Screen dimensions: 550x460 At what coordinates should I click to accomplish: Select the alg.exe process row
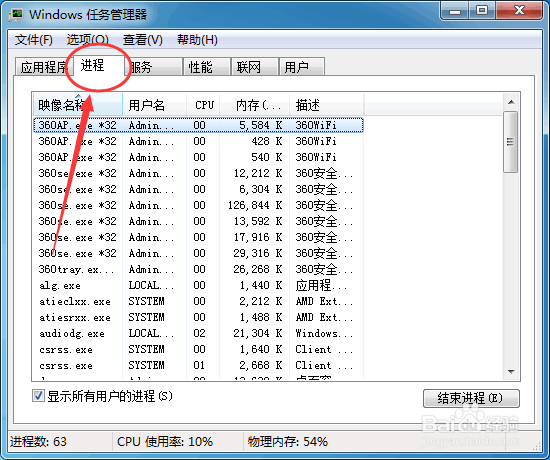198,285
